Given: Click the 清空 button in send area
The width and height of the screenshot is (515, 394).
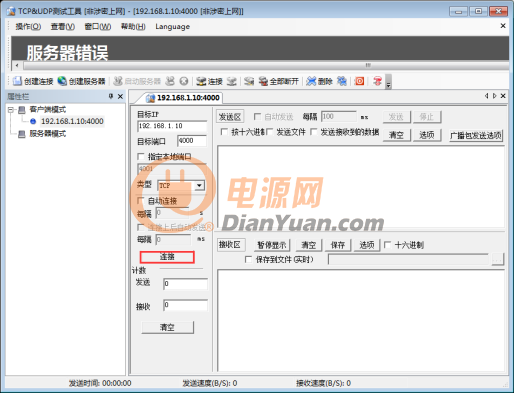Looking at the screenshot, I should click(396, 135).
